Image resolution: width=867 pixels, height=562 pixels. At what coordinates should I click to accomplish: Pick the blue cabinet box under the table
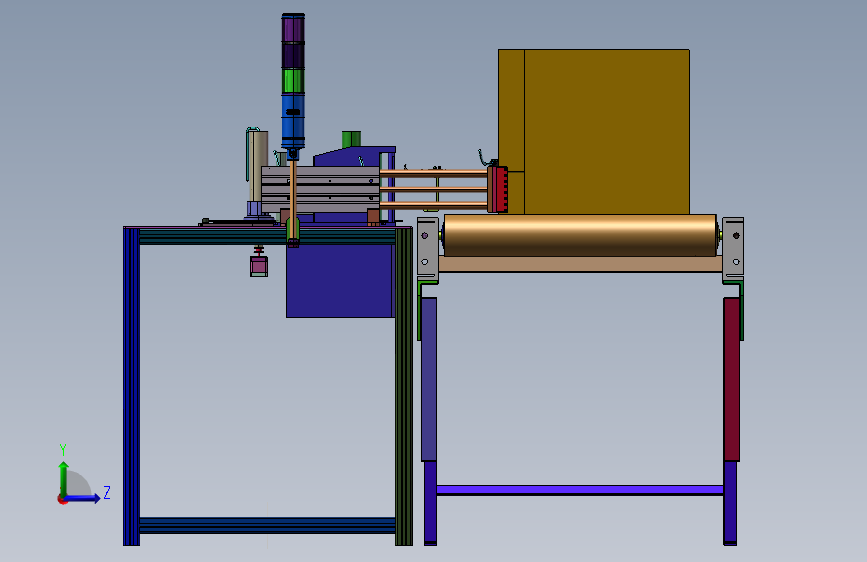(x=341, y=280)
